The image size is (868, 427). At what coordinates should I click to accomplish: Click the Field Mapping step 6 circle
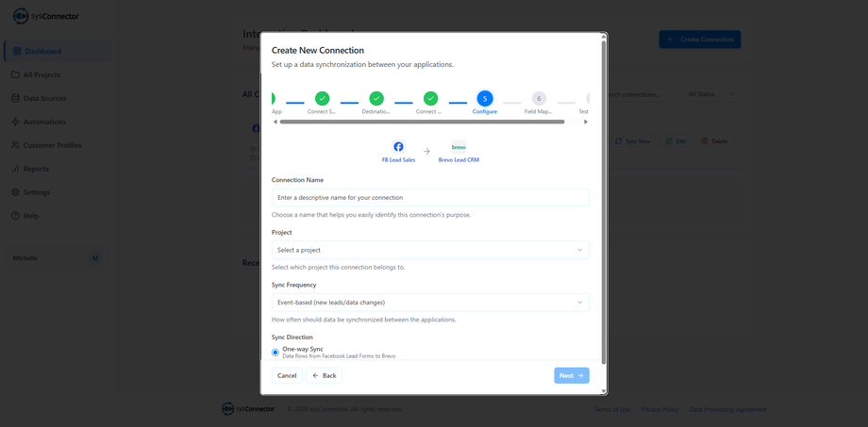tap(539, 98)
